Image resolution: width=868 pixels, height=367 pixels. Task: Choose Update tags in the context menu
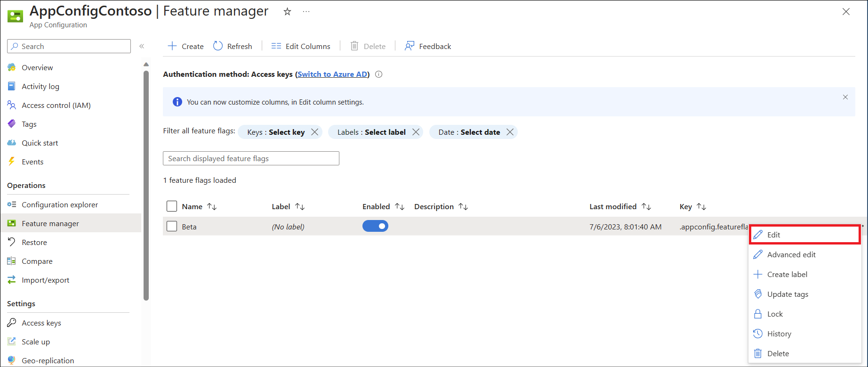click(x=805, y=294)
